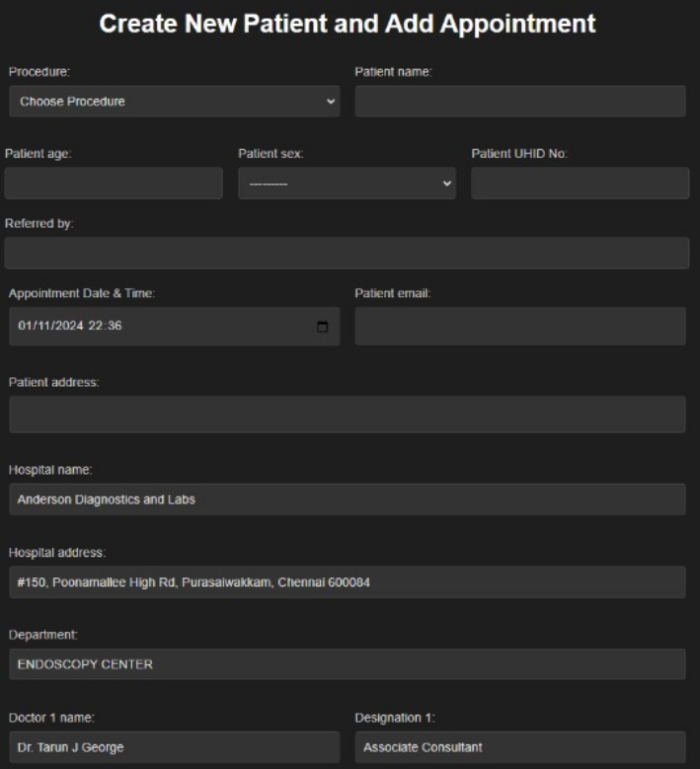Image resolution: width=700 pixels, height=769 pixels.
Task: Select the Hospital name field with Anderson Diagnostics
Action: tap(347, 500)
